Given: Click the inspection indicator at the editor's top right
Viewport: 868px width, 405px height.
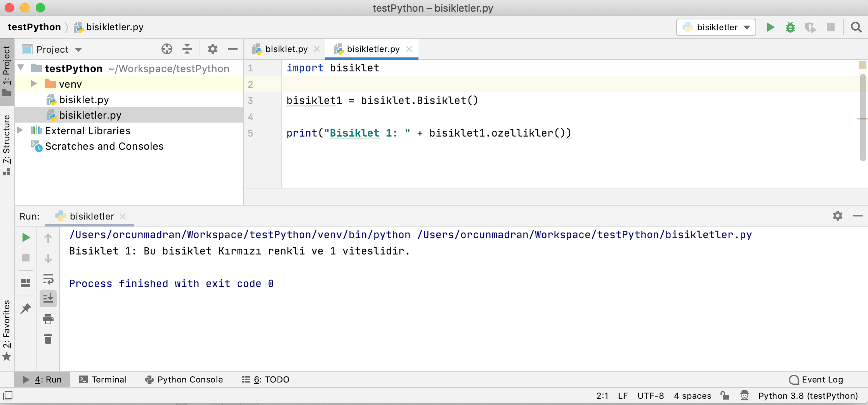Looking at the screenshot, I should [x=862, y=65].
